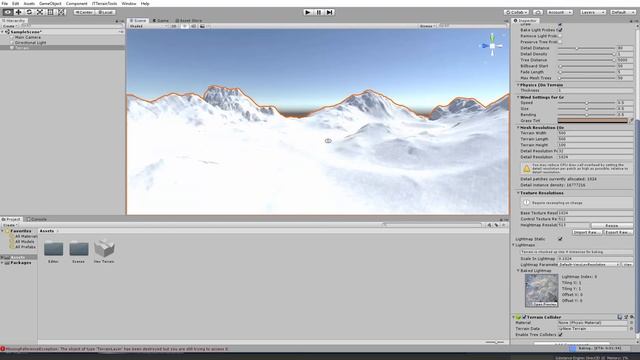The image size is (640, 360).
Task: Click the heightmap Resize button
Action: 612,225
